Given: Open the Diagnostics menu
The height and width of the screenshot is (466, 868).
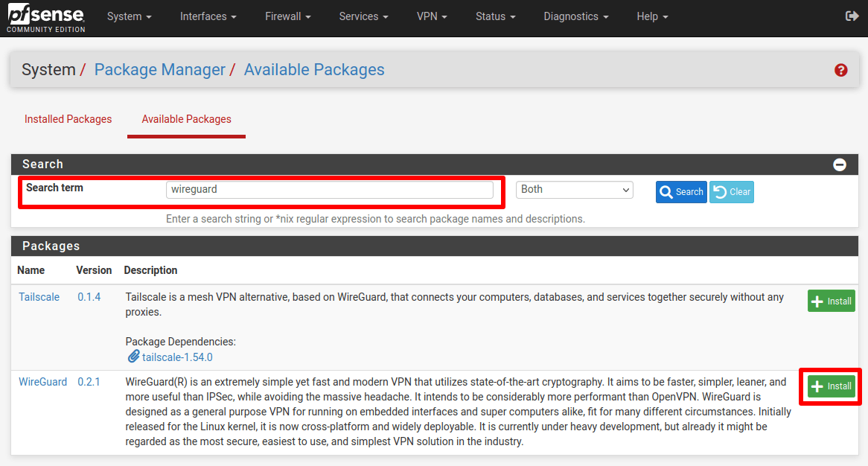Looking at the screenshot, I should 575,16.
